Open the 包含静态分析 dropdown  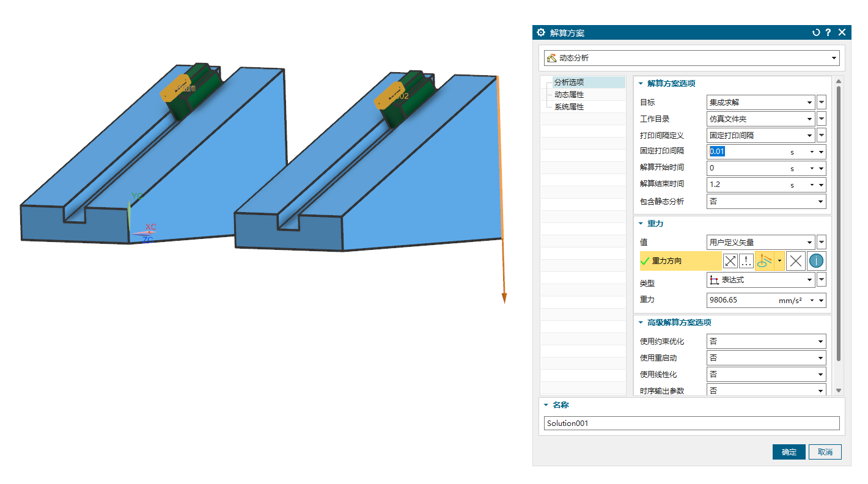[820, 201]
